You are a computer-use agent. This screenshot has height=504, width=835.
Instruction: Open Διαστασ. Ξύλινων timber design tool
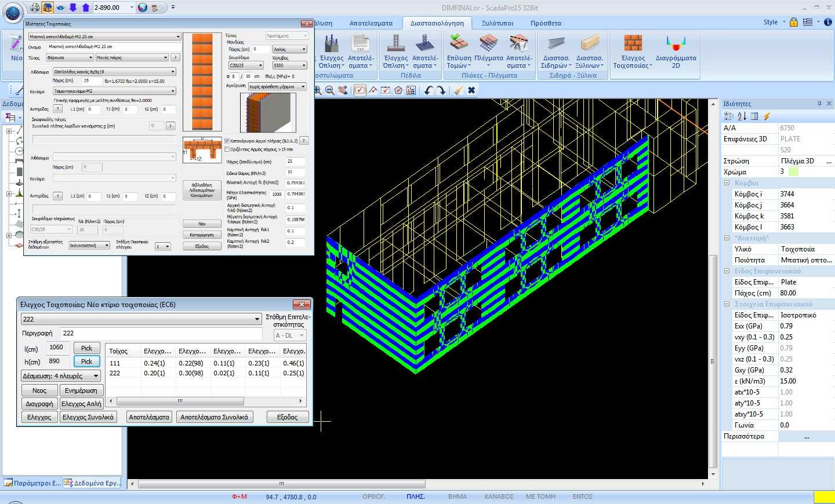click(x=590, y=52)
